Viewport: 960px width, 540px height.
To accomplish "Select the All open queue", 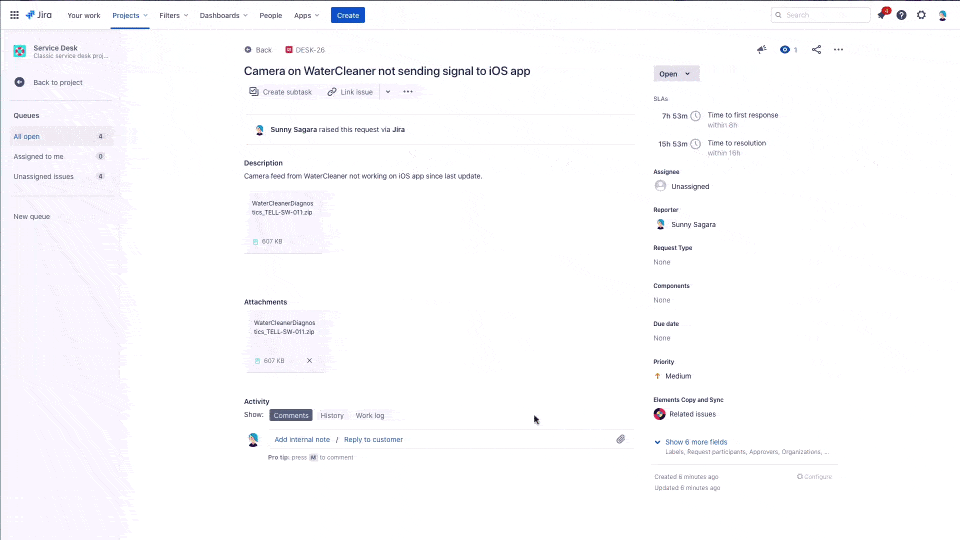I will coord(60,137).
